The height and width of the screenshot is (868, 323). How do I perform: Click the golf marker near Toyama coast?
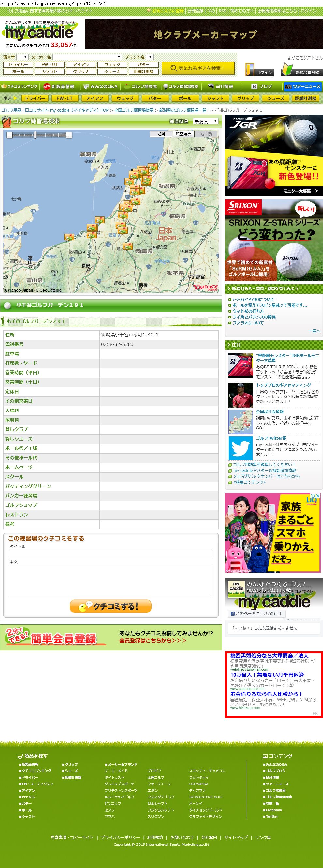pyautogui.click(x=69, y=237)
